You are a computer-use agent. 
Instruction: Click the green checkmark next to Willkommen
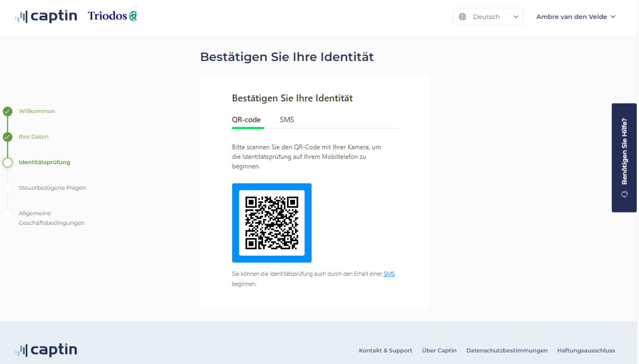[8, 111]
